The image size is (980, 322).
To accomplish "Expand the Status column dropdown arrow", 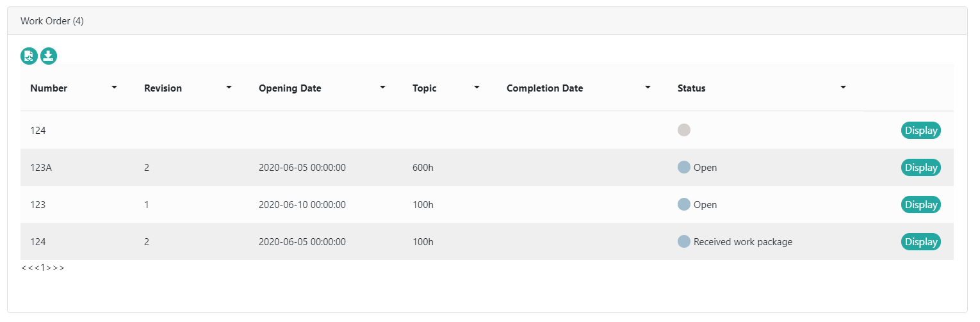I will point(844,88).
